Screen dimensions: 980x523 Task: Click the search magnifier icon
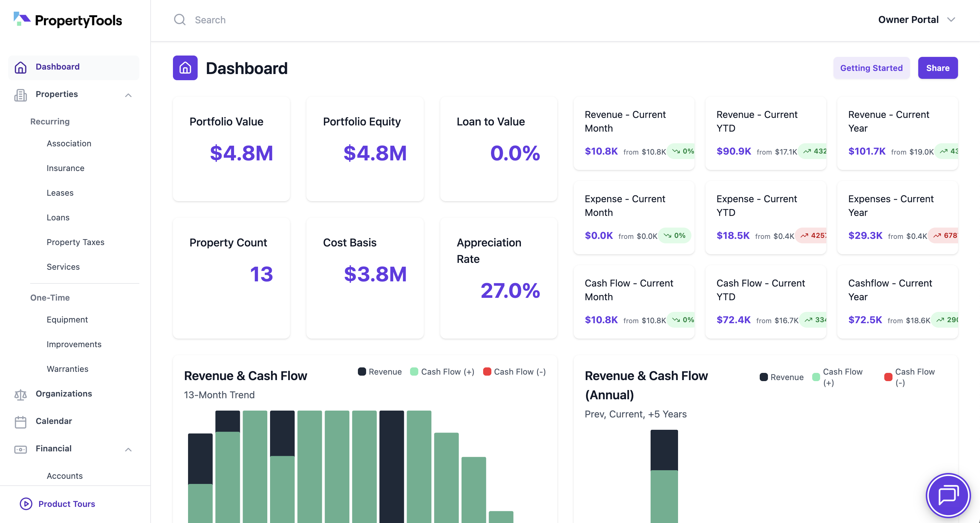click(x=179, y=20)
